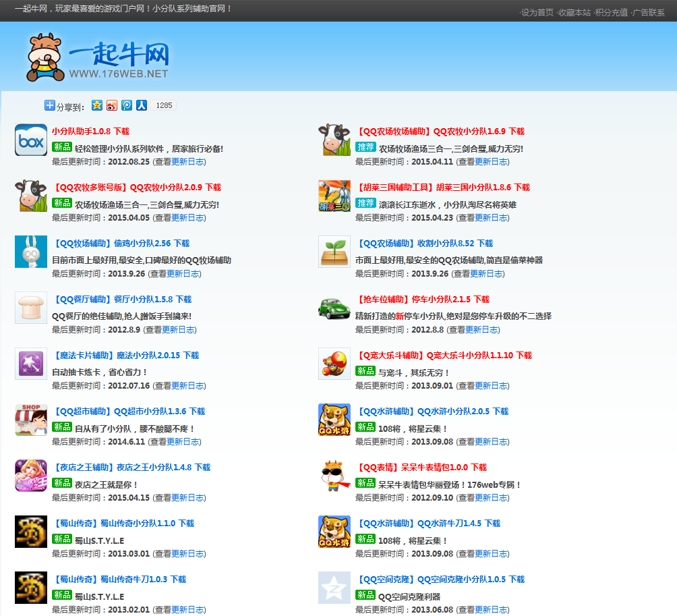Share to Sina Weibo icon
The image size is (677, 616).
112,105
